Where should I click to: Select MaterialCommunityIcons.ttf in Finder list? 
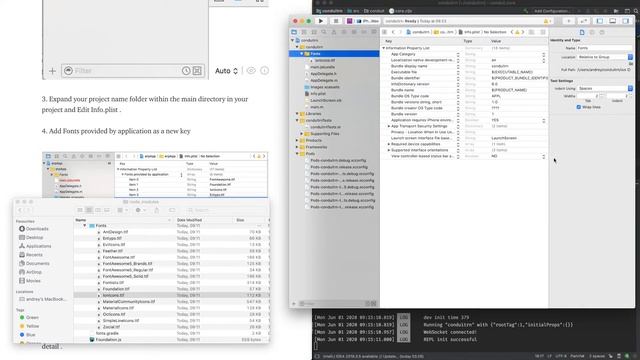(129, 302)
